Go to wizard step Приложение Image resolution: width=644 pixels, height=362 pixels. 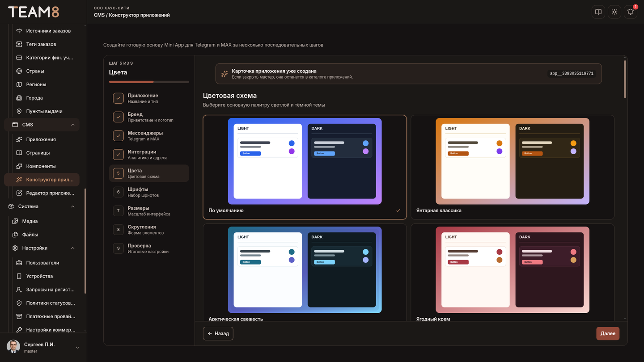(149, 98)
